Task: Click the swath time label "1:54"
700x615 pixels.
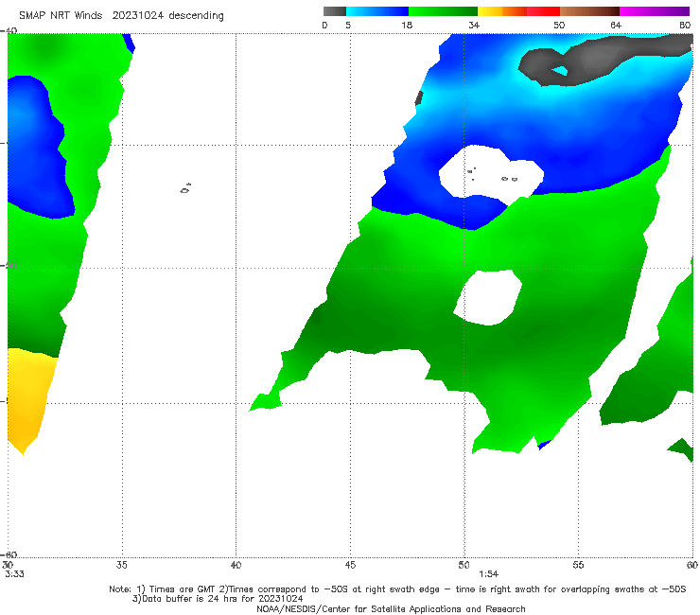Action: click(x=488, y=574)
